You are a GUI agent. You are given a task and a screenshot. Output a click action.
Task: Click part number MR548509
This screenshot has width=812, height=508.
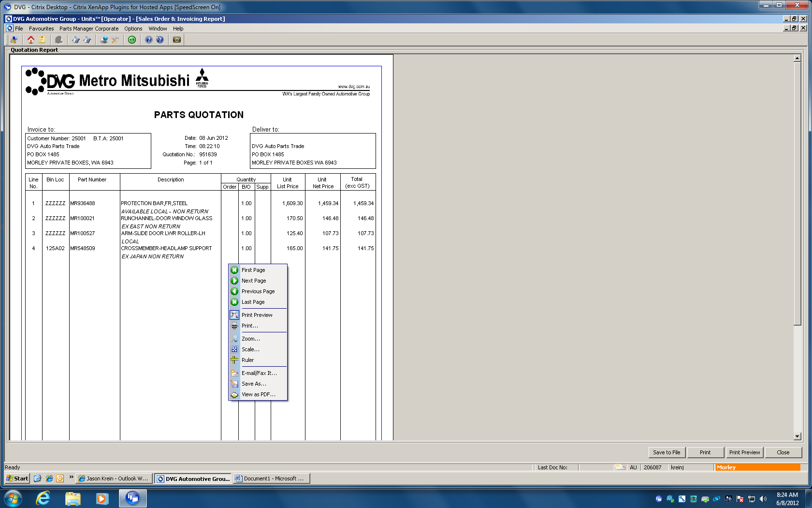pyautogui.click(x=83, y=248)
